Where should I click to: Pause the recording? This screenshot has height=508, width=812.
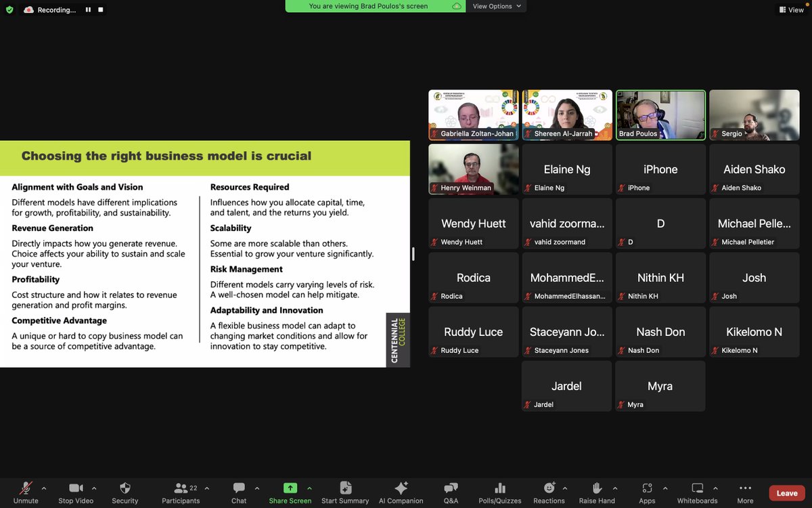click(x=88, y=10)
